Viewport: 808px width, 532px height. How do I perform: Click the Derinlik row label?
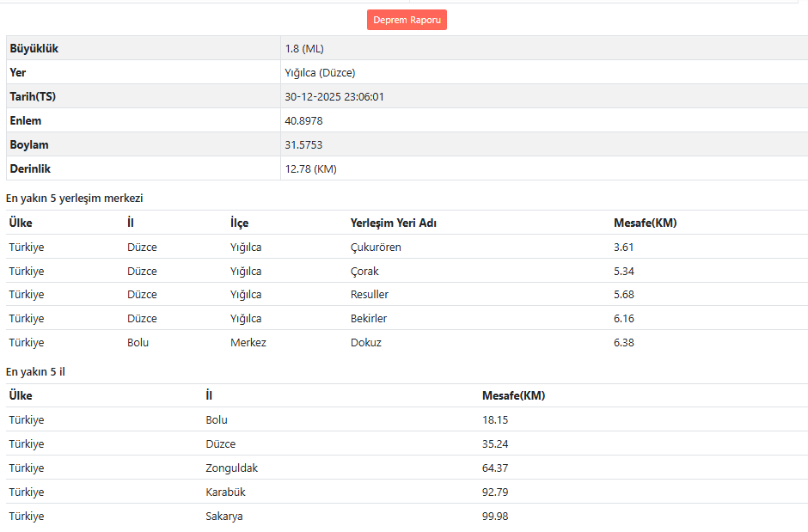tap(30, 169)
